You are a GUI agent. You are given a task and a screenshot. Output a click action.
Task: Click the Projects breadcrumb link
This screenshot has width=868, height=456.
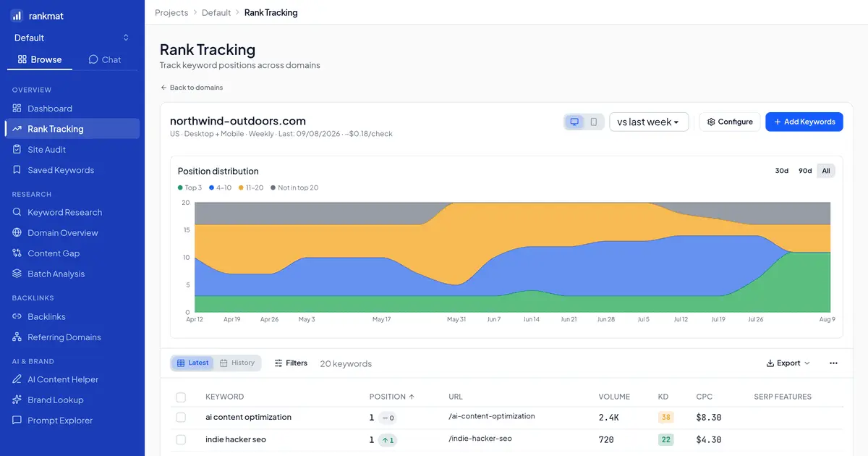click(x=171, y=12)
